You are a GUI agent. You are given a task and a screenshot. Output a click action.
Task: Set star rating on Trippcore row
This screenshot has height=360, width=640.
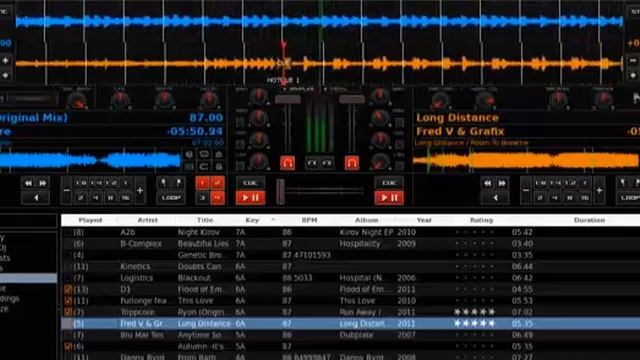475,312
